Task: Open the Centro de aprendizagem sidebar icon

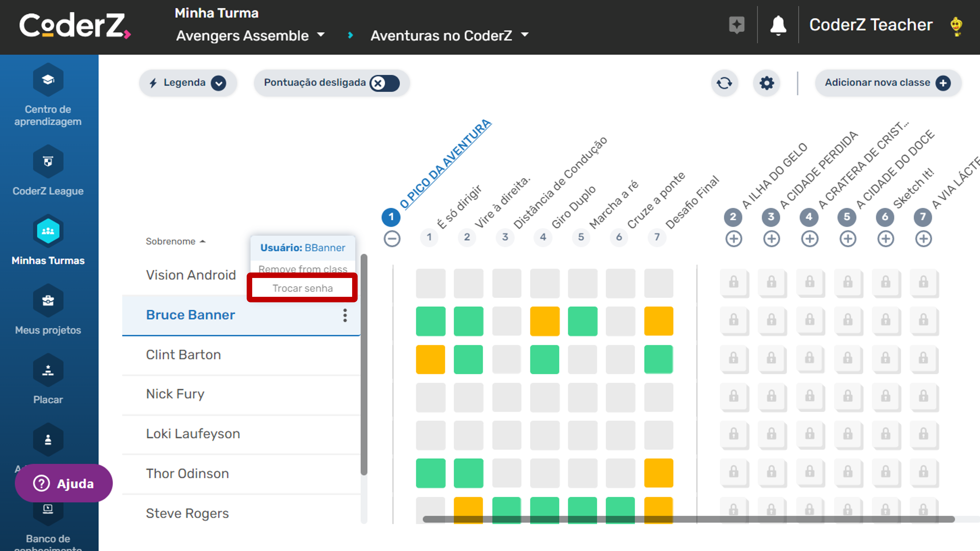Action: click(x=48, y=80)
